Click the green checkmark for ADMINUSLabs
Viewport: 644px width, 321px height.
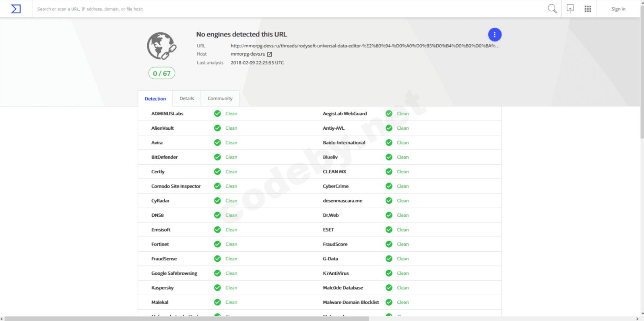217,114
